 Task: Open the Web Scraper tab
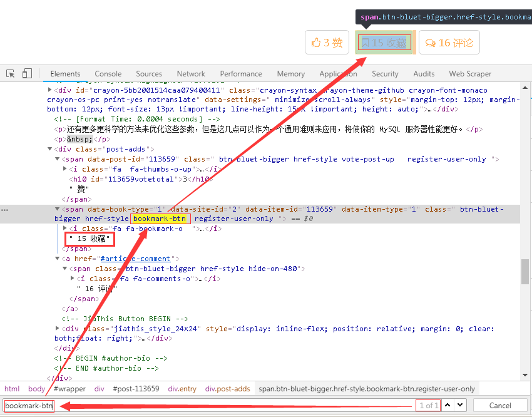(x=470, y=74)
